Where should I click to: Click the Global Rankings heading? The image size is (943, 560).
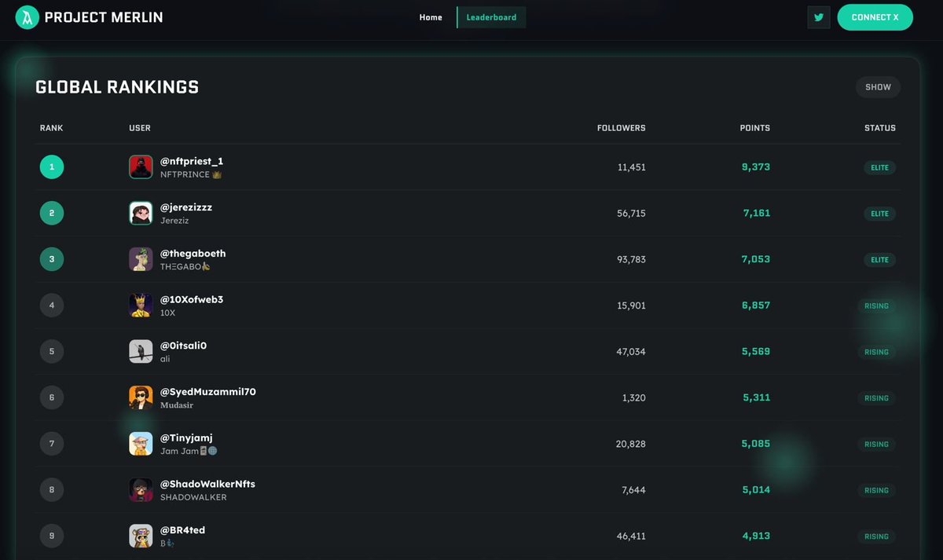tap(117, 87)
